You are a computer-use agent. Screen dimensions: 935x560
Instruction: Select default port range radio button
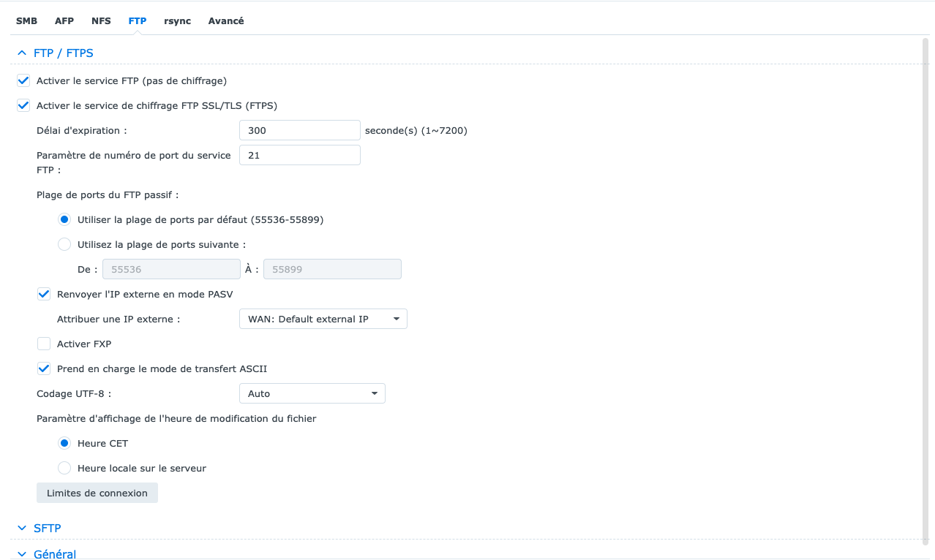64,219
